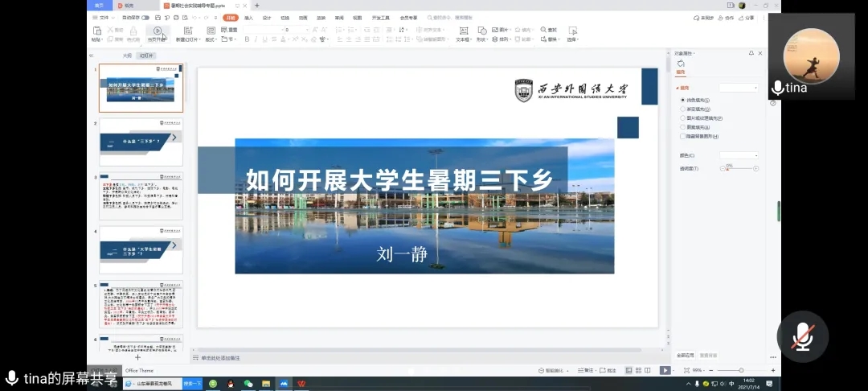Check the hide background graphics checkbox
This screenshot has width=868, height=391.
(683, 136)
